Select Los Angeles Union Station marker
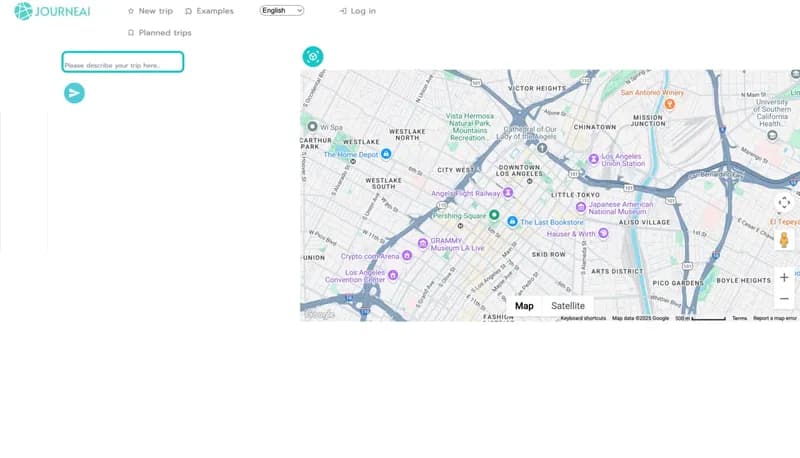Screen dimensions: 800x458 pyautogui.click(x=593, y=159)
